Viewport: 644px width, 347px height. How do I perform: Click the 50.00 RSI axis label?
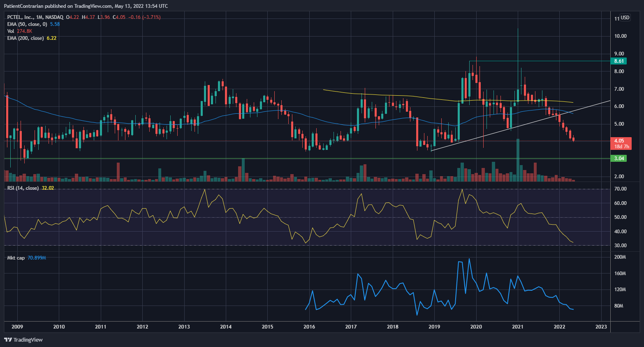click(621, 217)
